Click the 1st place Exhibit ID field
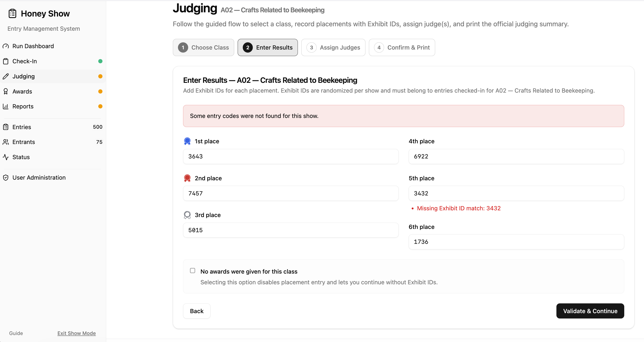 291,157
